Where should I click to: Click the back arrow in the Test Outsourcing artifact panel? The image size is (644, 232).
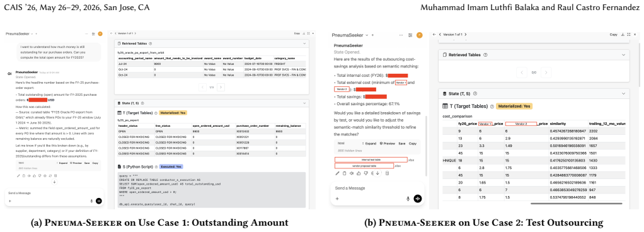[435, 35]
